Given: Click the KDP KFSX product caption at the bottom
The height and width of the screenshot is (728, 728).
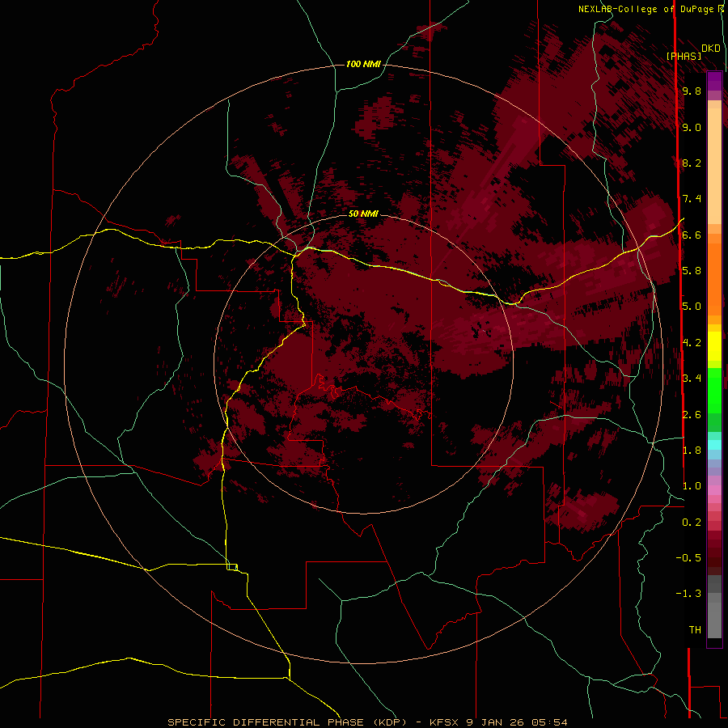Looking at the screenshot, I should pyautogui.click(x=367, y=722).
